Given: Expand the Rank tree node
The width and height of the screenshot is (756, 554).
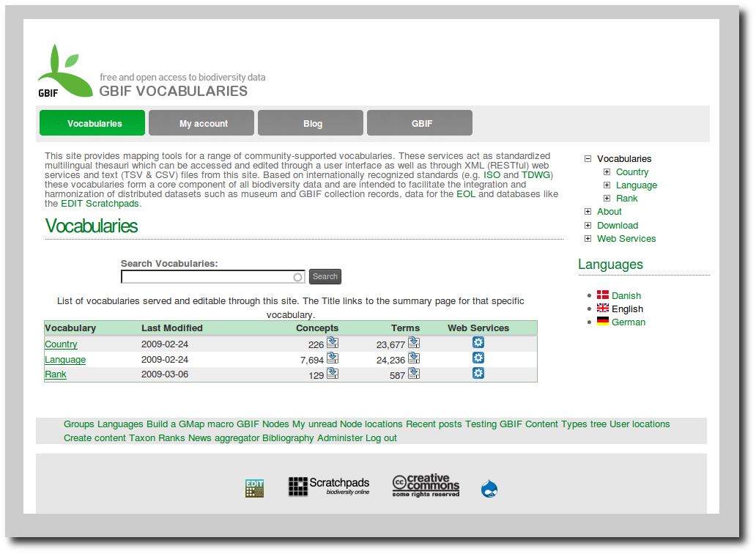Looking at the screenshot, I should click(607, 198).
